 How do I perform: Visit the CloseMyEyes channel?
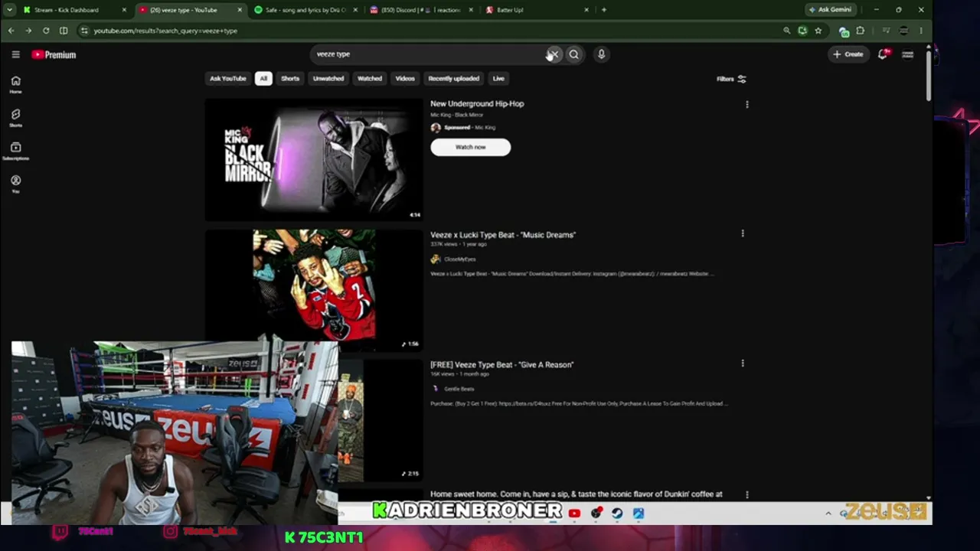pyautogui.click(x=459, y=259)
